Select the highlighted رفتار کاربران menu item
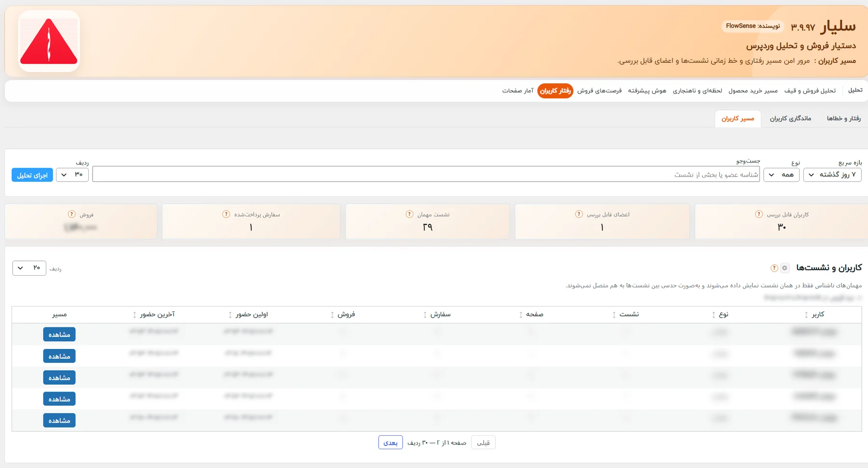The height and width of the screenshot is (468, 868). click(555, 91)
